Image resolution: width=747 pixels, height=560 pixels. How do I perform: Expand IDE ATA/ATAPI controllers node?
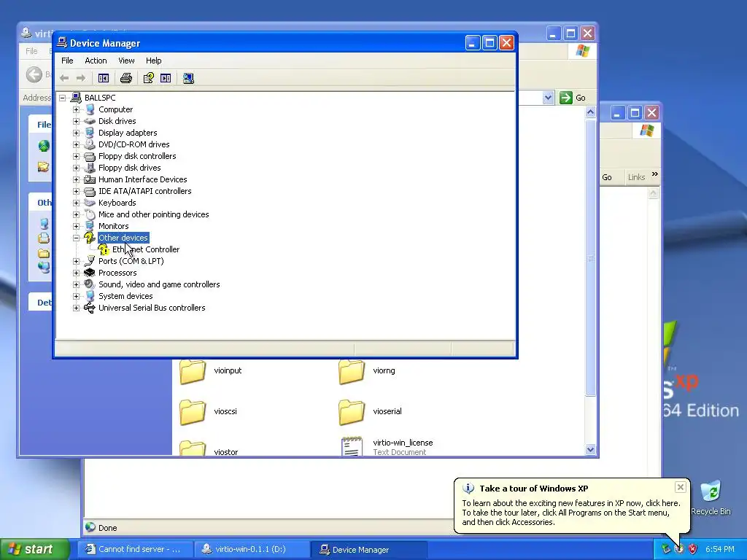pyautogui.click(x=76, y=191)
